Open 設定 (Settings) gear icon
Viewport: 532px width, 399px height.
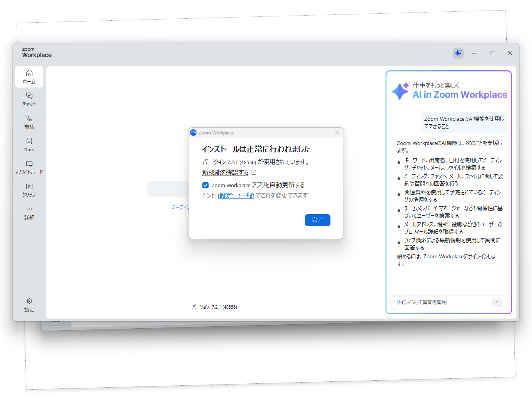coord(29,305)
